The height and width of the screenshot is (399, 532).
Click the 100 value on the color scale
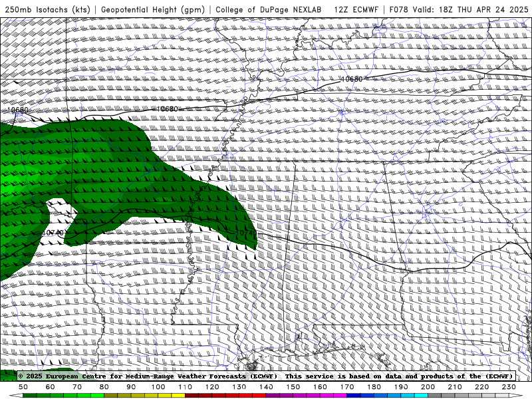coord(158,387)
